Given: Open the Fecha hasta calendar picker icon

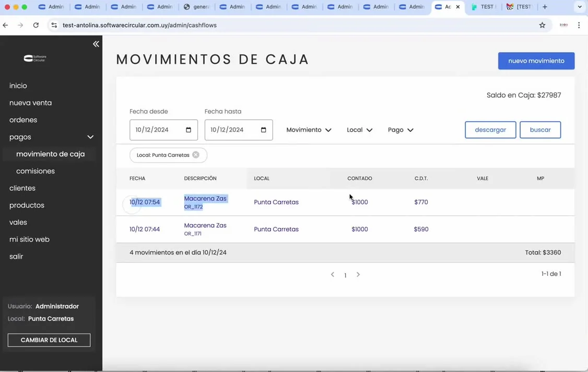Looking at the screenshot, I should [263, 130].
